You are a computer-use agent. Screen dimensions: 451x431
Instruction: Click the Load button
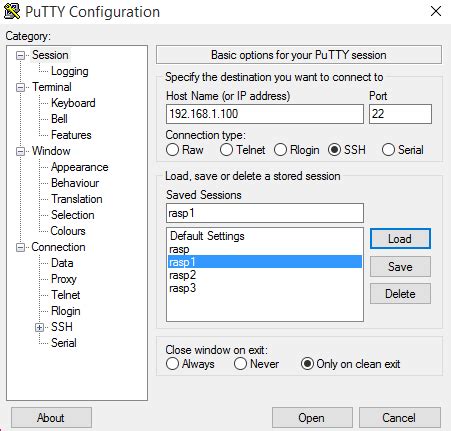(x=400, y=239)
